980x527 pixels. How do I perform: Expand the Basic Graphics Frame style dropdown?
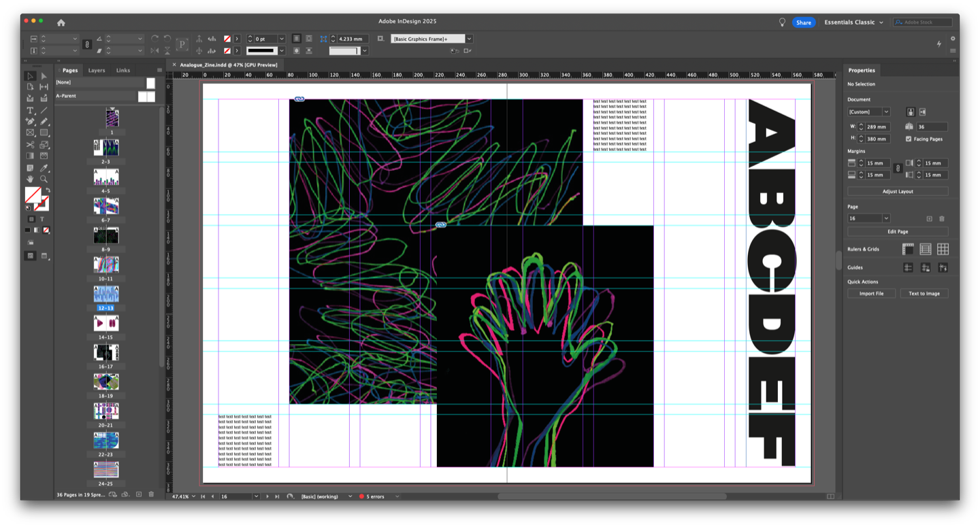tap(469, 39)
